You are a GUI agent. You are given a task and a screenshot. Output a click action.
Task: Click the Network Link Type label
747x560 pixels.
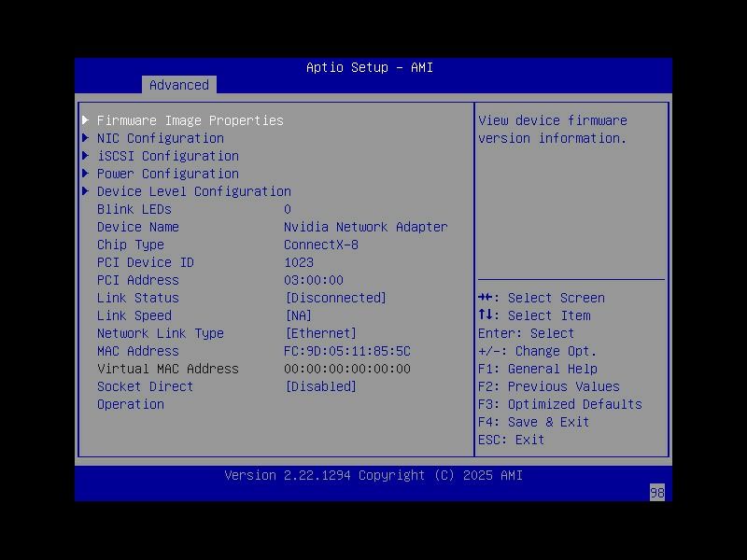click(x=160, y=333)
